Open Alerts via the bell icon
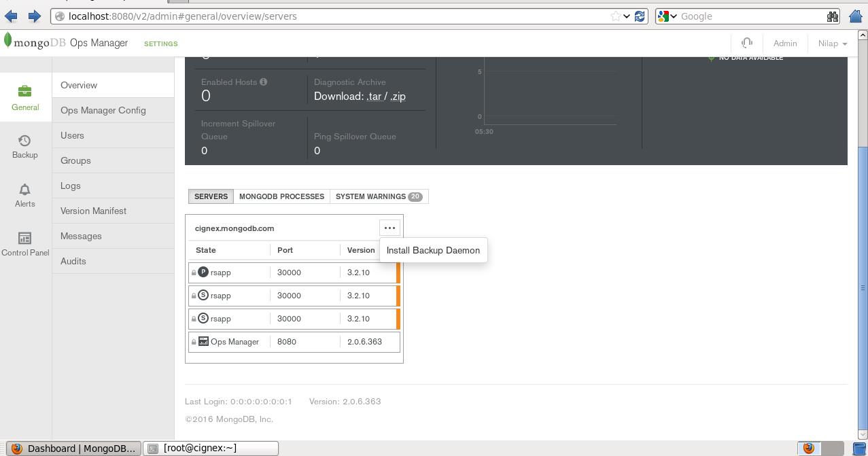 (x=24, y=190)
